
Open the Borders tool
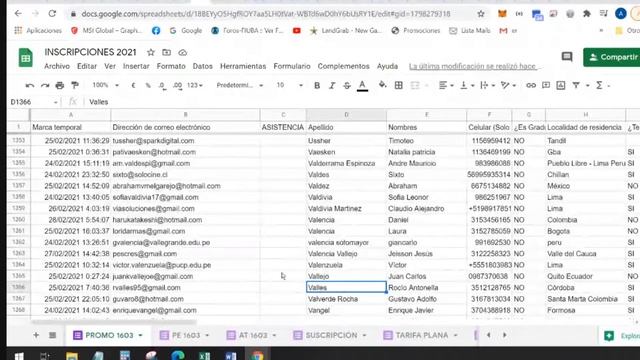pos(398,85)
